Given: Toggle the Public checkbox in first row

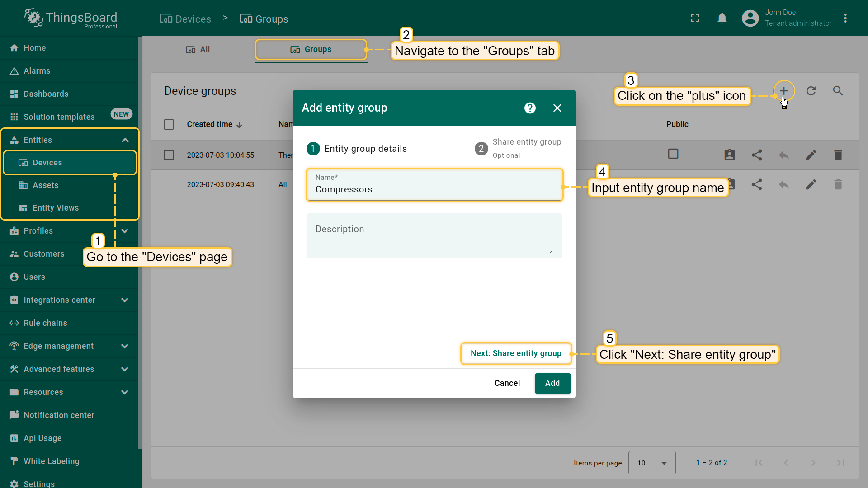Looking at the screenshot, I should click(673, 154).
